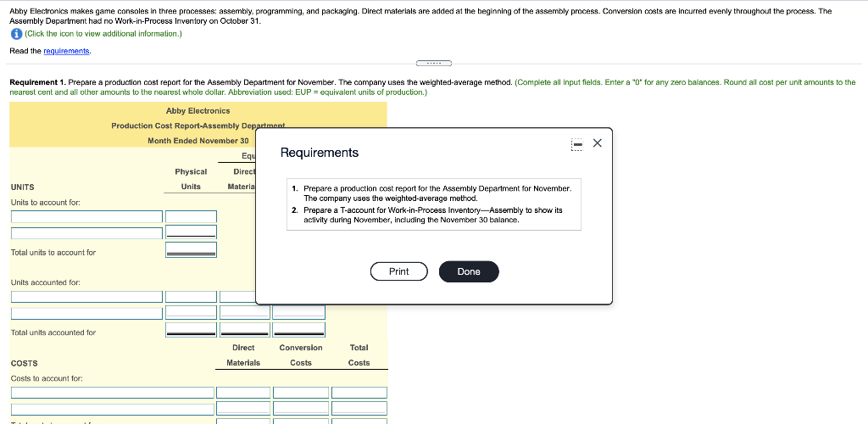Select second Direct Materials cost field under Costs to account for
This screenshot has width=868, height=430.
243,409
